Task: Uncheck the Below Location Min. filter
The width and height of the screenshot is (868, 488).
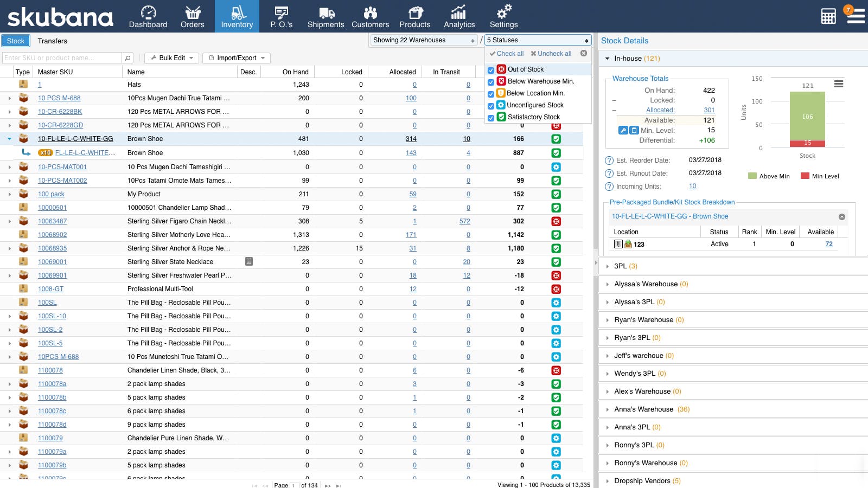Action: point(491,94)
